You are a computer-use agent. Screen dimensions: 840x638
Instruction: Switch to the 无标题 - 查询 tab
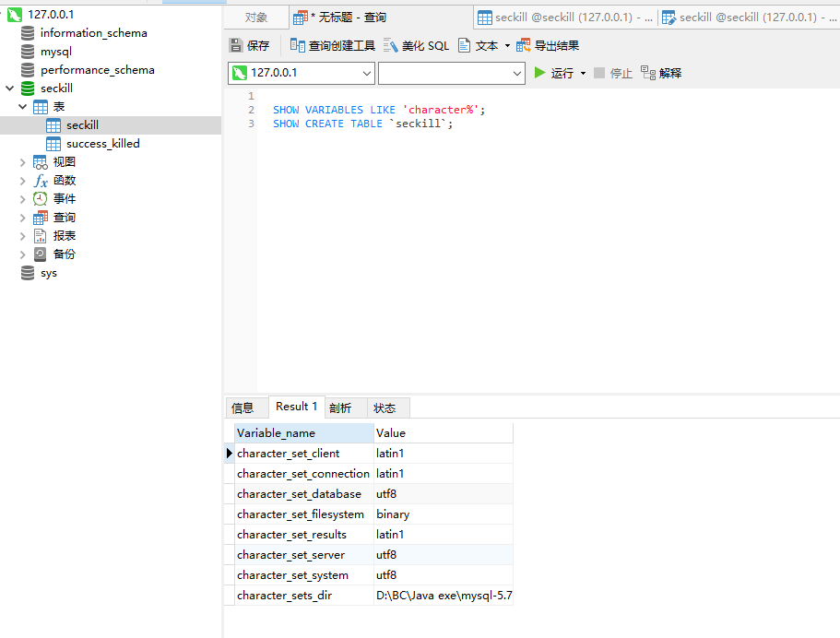point(381,18)
